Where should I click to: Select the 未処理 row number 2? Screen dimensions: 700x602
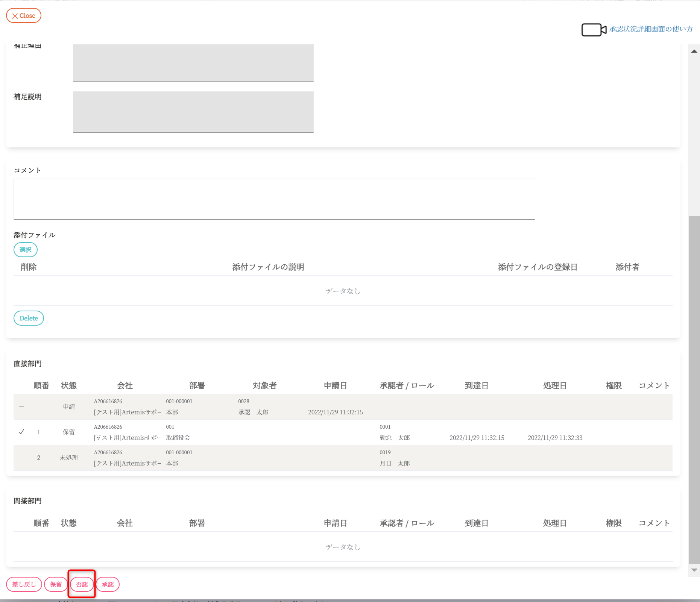pos(39,458)
